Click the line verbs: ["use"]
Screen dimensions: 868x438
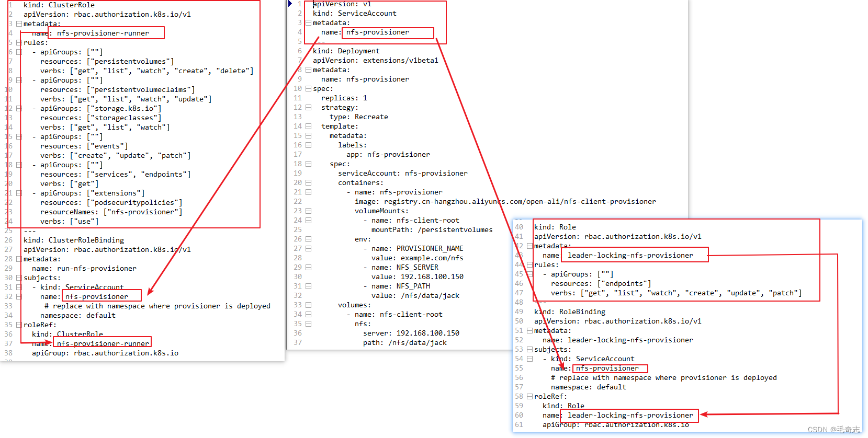70,221
